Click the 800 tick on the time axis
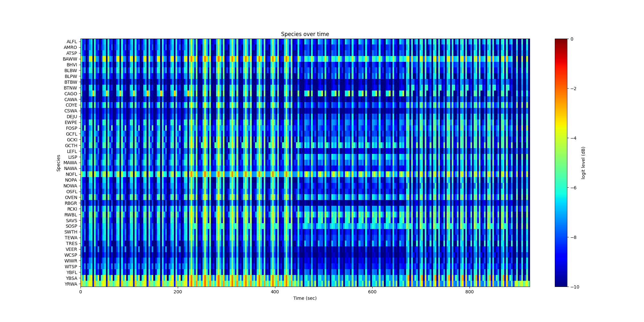Screen dimensions: 644x322 (469, 292)
